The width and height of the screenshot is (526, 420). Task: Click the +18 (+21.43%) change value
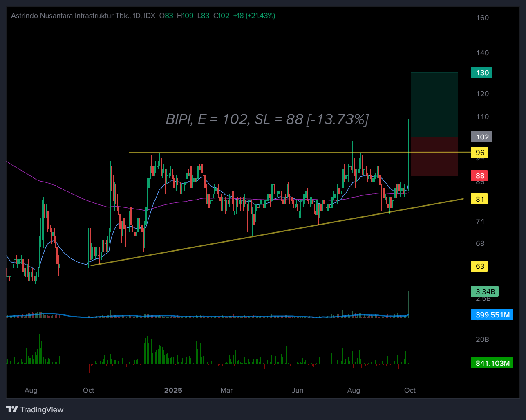tap(254, 16)
